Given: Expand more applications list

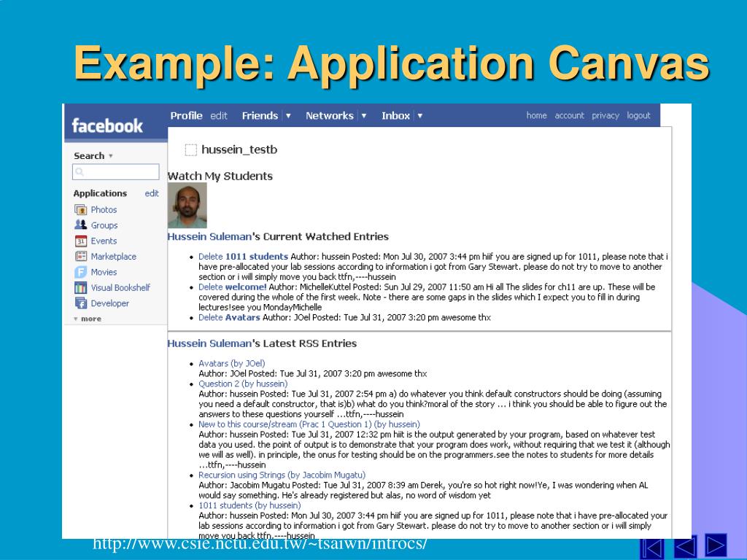Looking at the screenshot, I should click(x=88, y=319).
